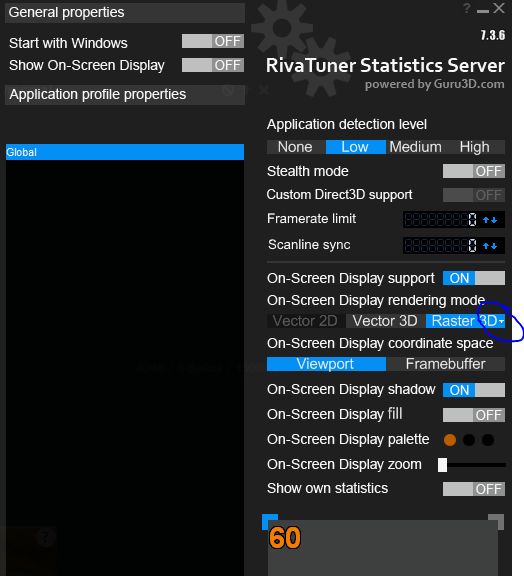Image resolution: width=524 pixels, height=576 pixels.
Task: Pick the last black palette color
Action: [x=488, y=440]
